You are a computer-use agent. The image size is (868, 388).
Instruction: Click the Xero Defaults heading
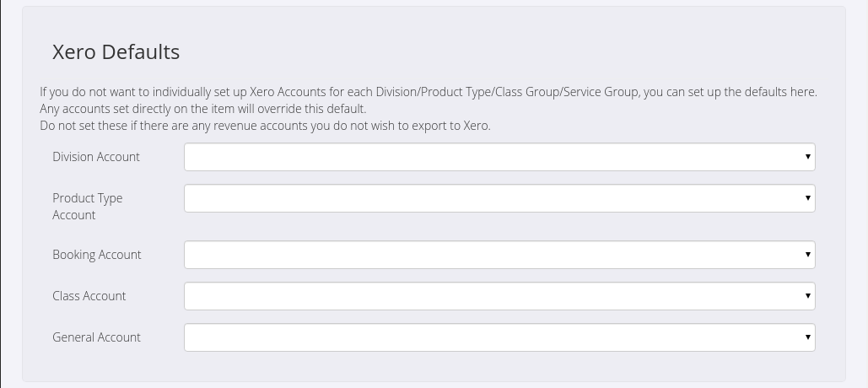coord(116,51)
